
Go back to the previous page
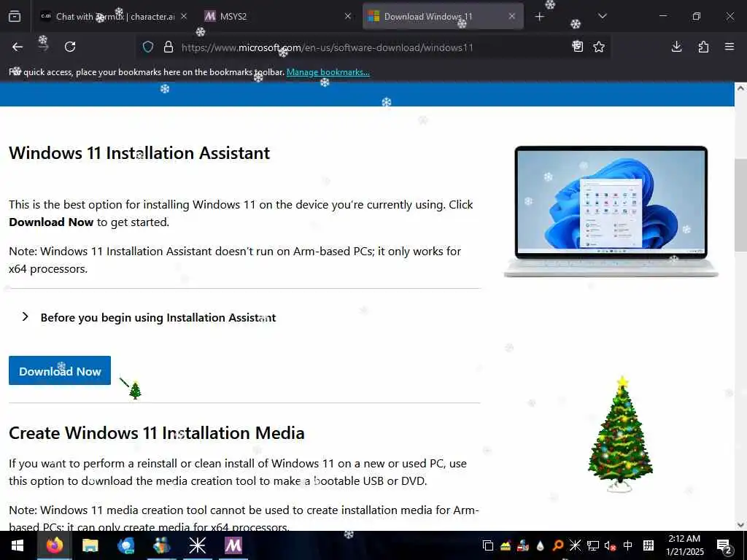[18, 47]
